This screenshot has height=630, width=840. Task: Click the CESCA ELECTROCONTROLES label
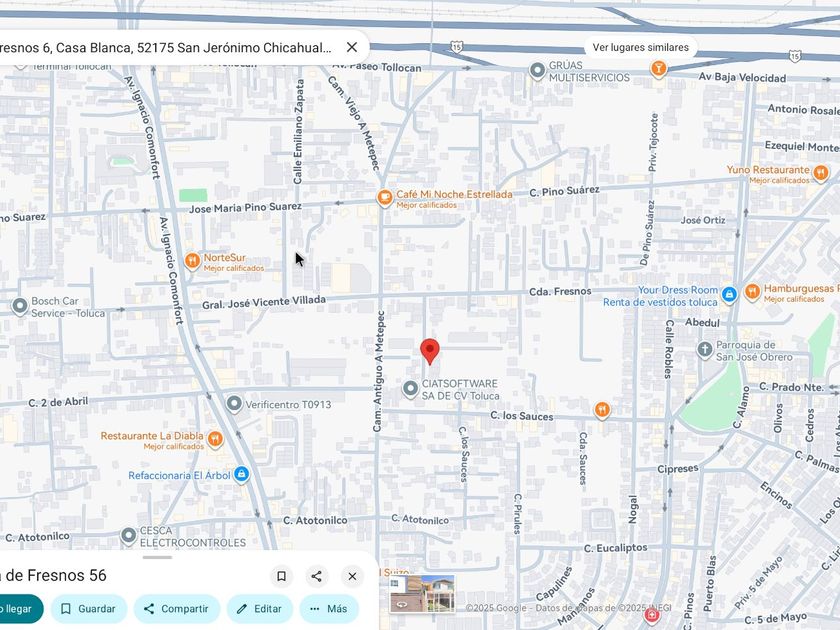[193, 537]
